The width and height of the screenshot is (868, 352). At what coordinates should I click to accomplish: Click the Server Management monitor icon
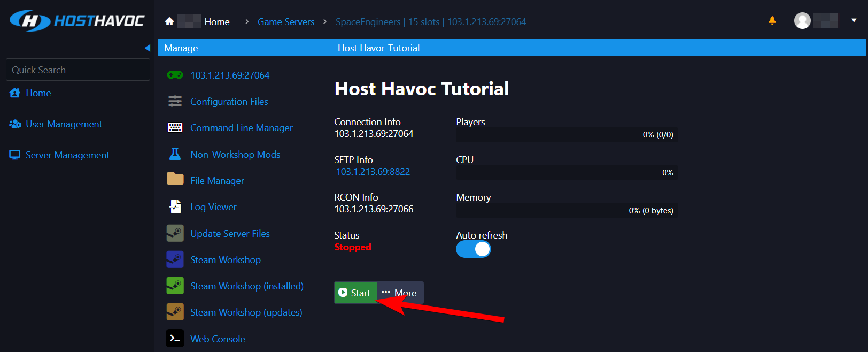coord(15,155)
